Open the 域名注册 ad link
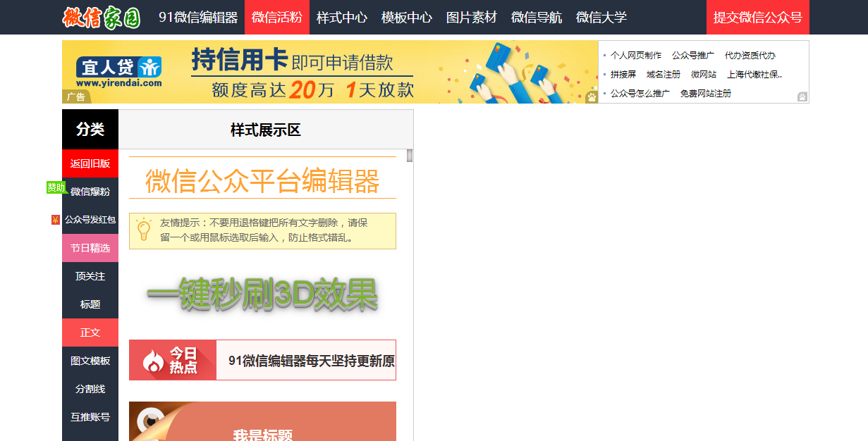Image resolution: width=868 pixels, height=441 pixels. pyautogui.click(x=664, y=74)
